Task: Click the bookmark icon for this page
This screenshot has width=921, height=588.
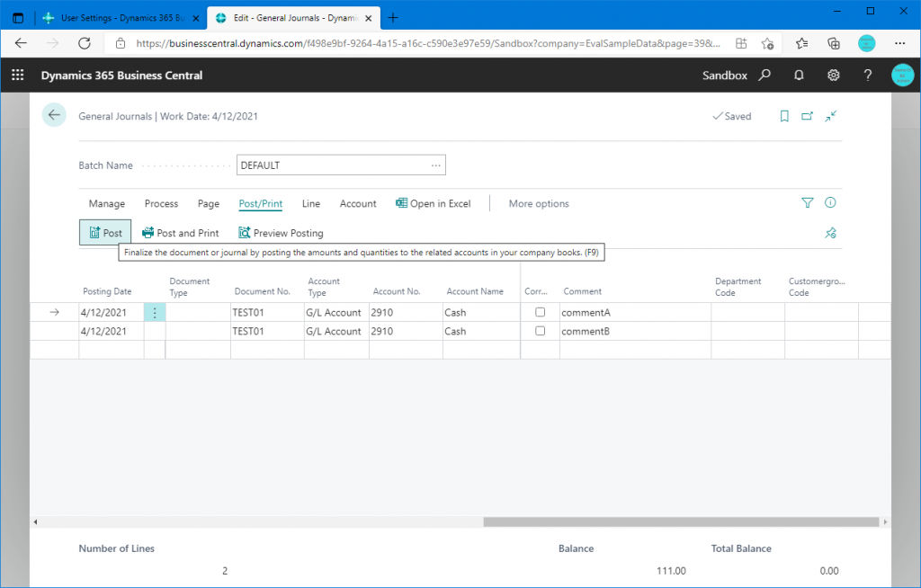Action: (784, 116)
